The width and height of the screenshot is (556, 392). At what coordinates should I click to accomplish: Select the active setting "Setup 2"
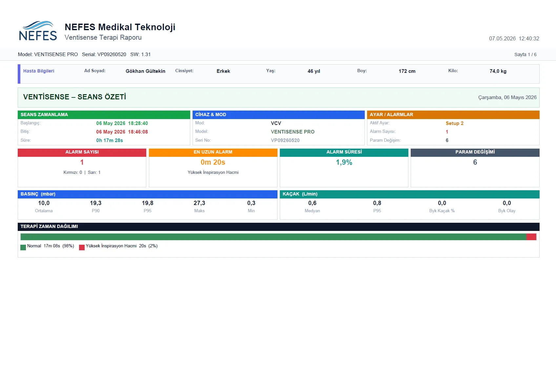pyautogui.click(x=455, y=123)
